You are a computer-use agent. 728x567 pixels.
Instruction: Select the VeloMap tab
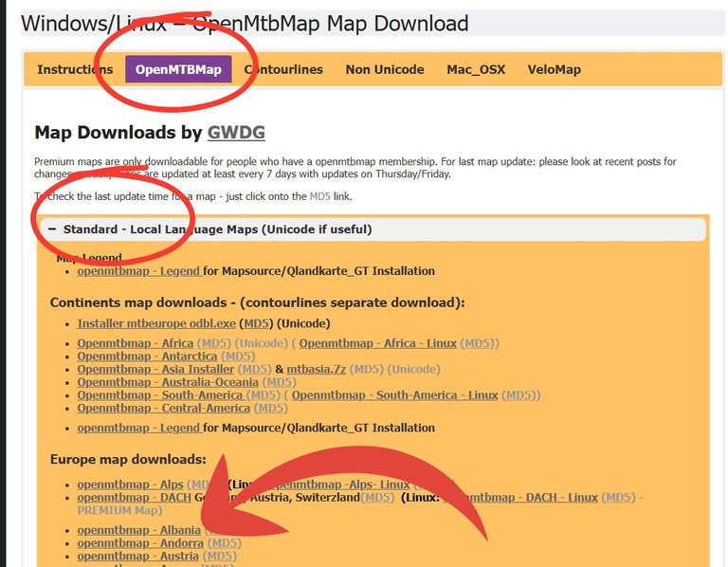[x=554, y=69]
